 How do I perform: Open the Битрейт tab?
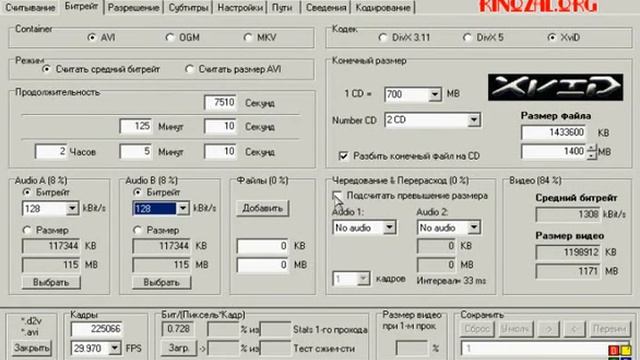coord(81,7)
